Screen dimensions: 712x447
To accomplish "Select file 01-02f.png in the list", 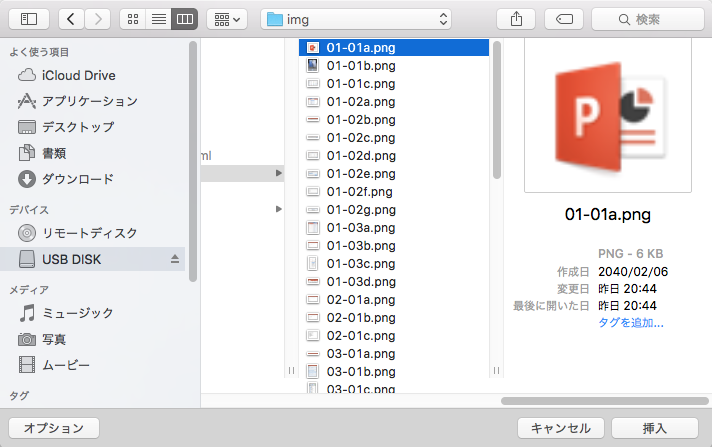I will [x=359, y=191].
